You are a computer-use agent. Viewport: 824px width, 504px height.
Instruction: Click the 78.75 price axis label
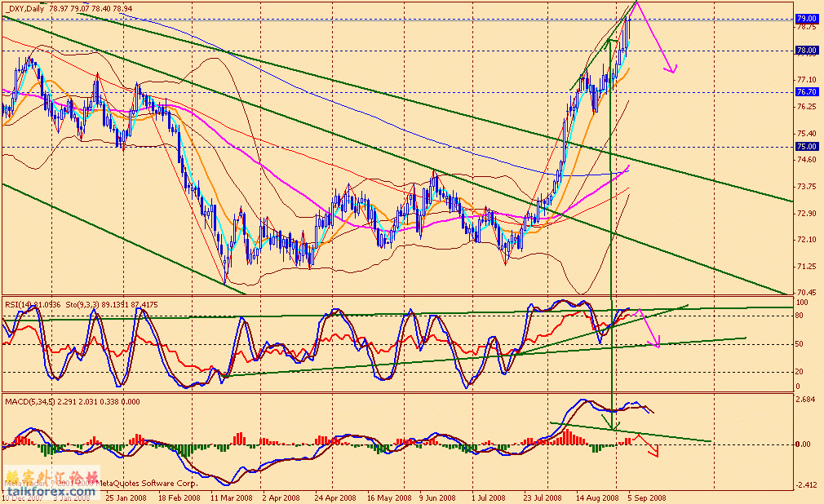click(x=807, y=27)
